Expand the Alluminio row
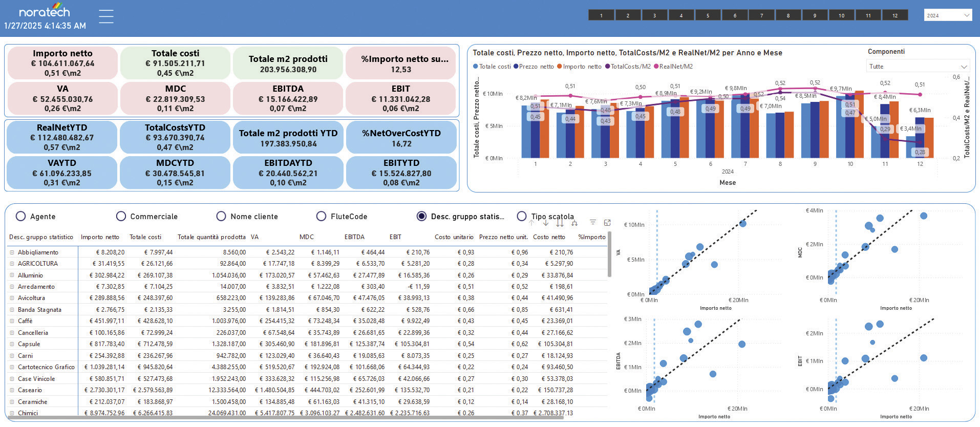The image size is (980, 427). [12, 275]
